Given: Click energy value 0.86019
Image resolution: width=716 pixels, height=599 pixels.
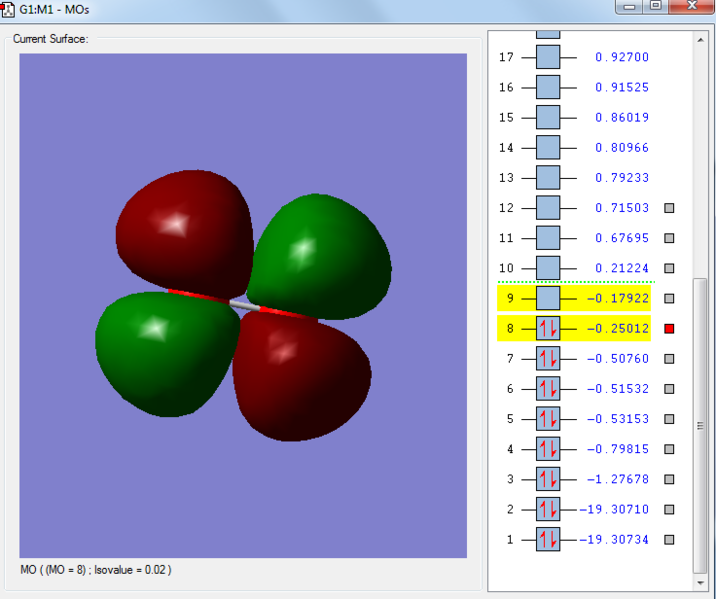Looking at the screenshot, I should (x=622, y=117).
